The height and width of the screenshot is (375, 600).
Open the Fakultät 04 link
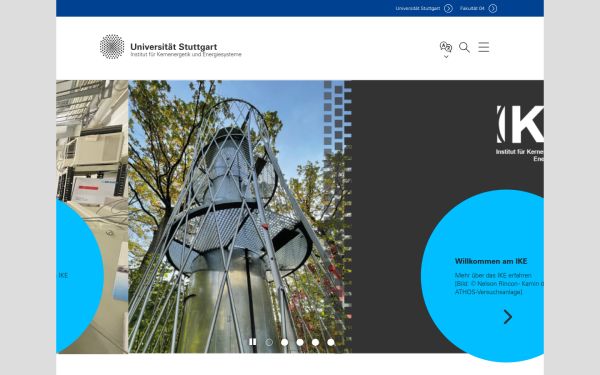pos(472,8)
